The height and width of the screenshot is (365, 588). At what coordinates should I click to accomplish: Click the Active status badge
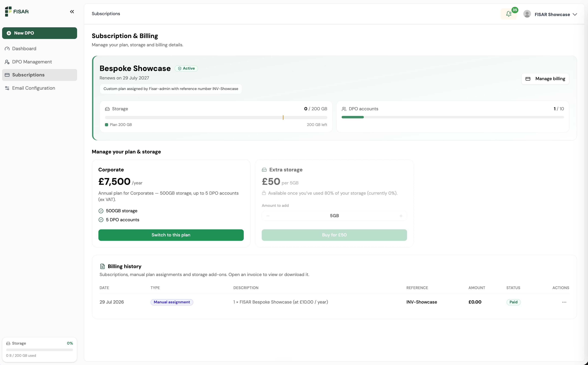[186, 69]
